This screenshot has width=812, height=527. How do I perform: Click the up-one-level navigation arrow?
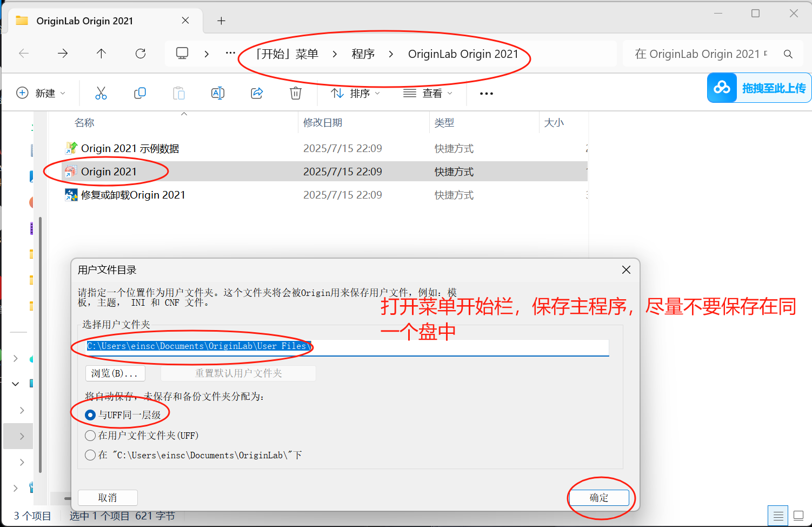click(x=101, y=53)
